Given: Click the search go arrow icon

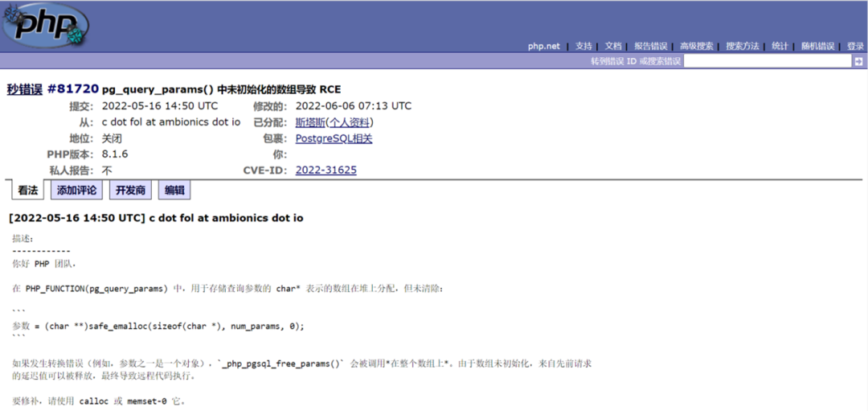Looking at the screenshot, I should 858,61.
